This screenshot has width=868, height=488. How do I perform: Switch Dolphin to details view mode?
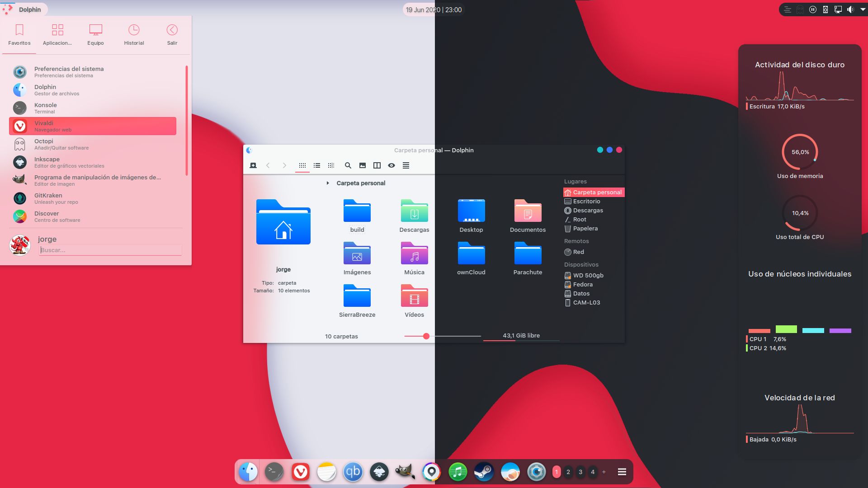click(317, 165)
